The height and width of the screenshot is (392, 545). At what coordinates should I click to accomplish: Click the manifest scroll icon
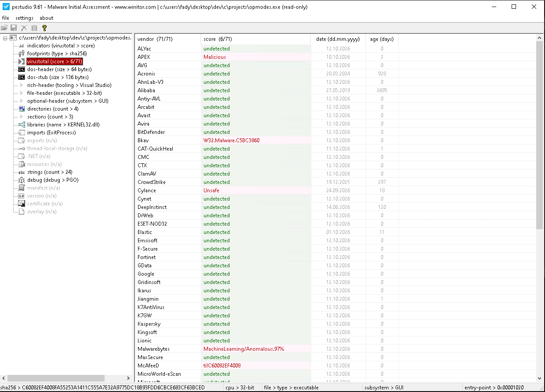point(22,188)
